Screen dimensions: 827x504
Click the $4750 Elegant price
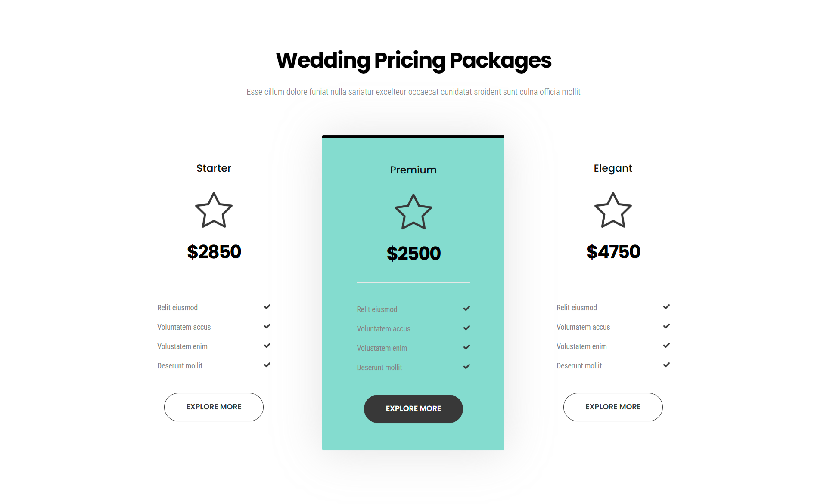[x=613, y=252]
